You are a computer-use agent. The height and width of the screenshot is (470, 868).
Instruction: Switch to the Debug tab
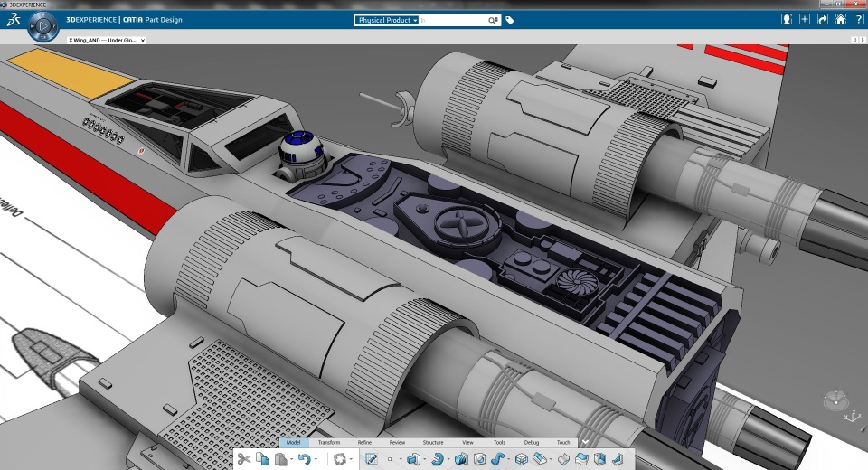coord(532,442)
